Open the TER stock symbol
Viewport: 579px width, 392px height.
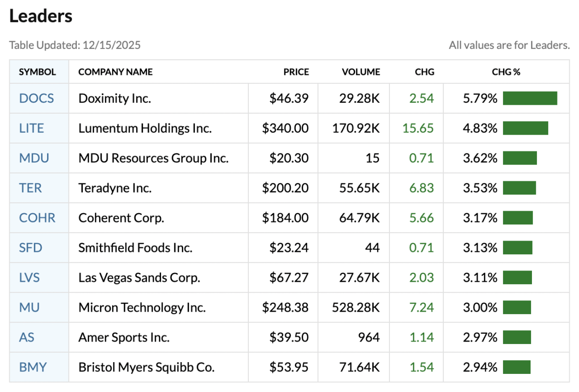[30, 188]
